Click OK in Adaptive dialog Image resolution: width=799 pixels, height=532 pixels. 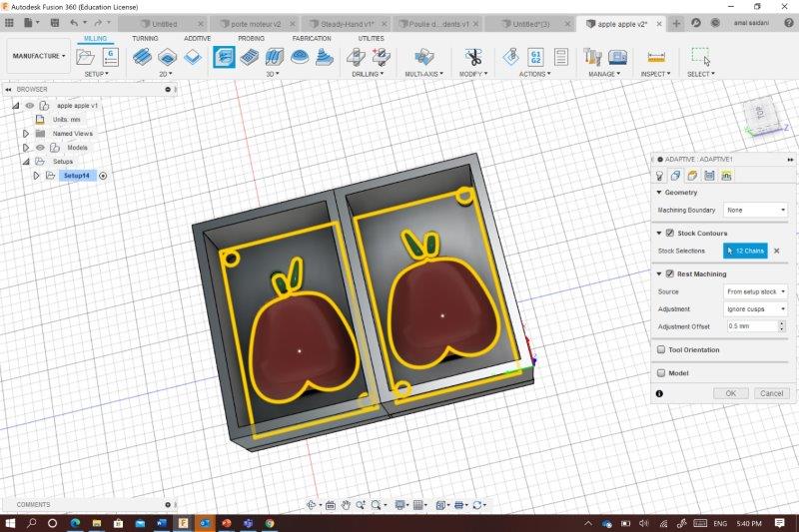pyautogui.click(x=731, y=393)
